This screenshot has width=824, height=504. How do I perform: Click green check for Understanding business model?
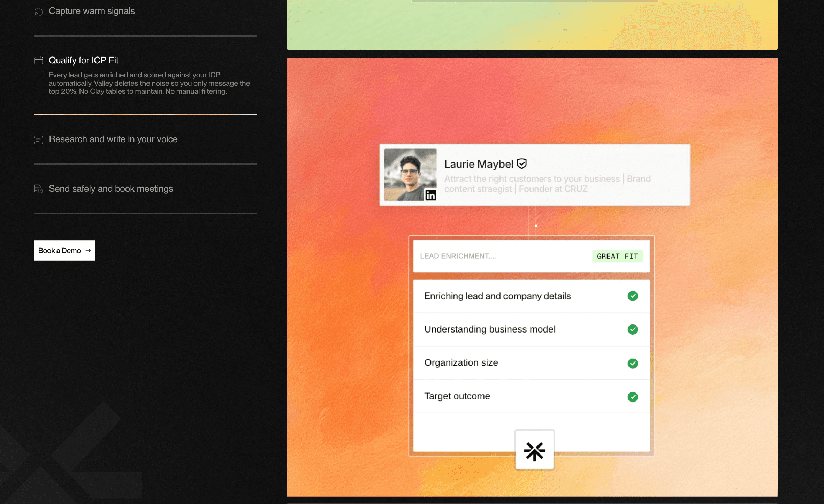(x=633, y=329)
